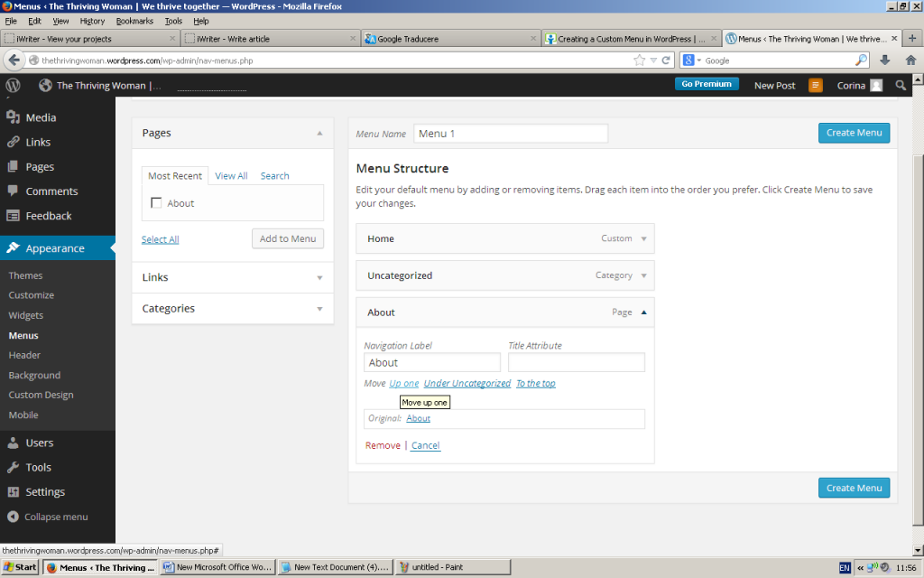924x578 pixels.
Task: Open the orange notifications icon in admin bar
Action: pos(816,86)
